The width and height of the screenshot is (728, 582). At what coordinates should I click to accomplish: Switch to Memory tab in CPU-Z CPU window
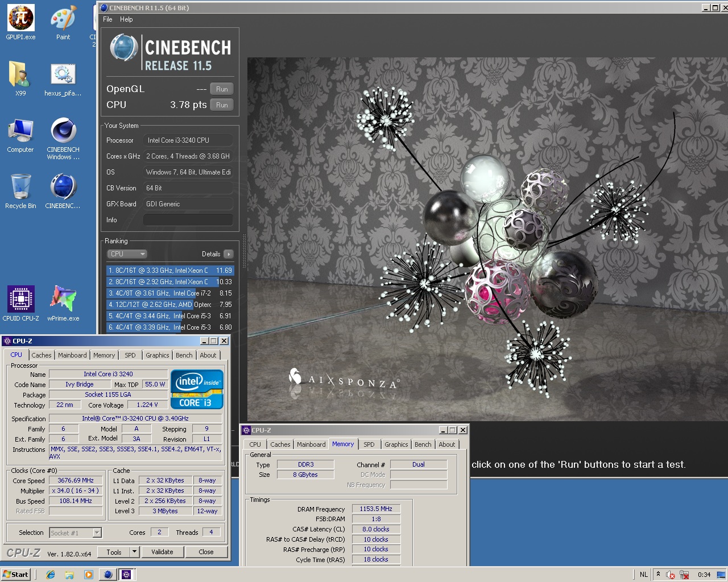click(x=104, y=355)
